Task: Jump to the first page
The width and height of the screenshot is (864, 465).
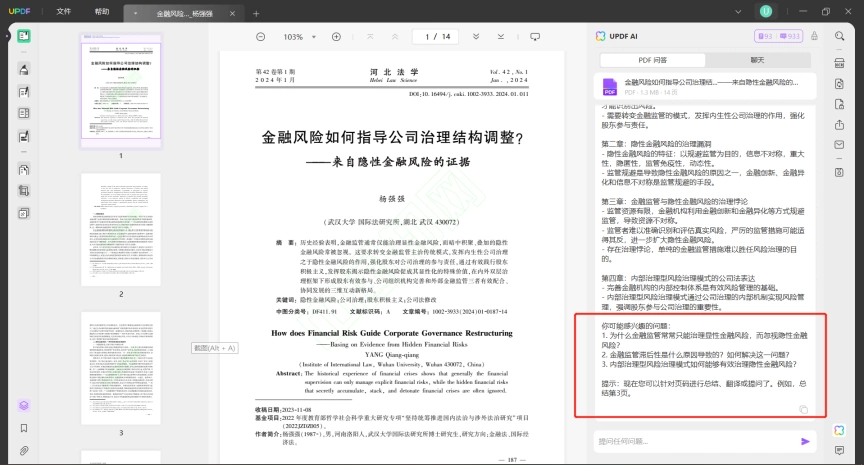Action: coord(370,36)
